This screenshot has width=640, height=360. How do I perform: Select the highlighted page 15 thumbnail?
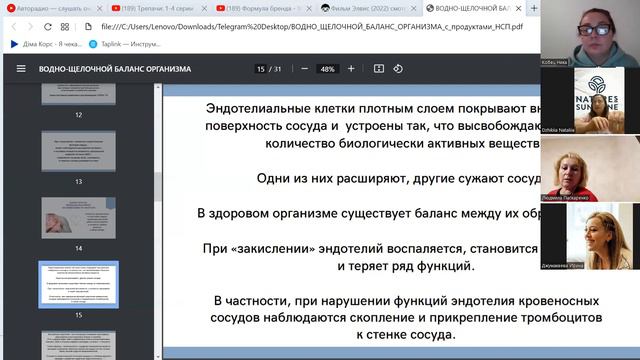(78, 284)
